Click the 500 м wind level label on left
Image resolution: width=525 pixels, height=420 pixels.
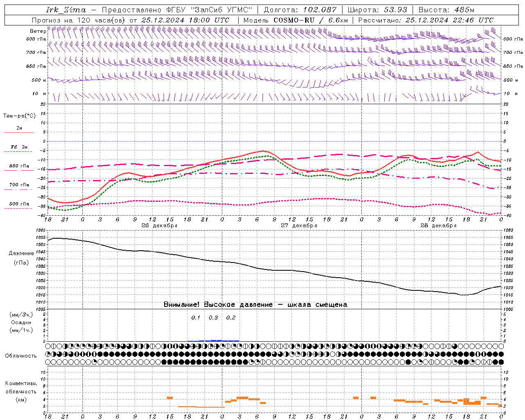pos(39,80)
